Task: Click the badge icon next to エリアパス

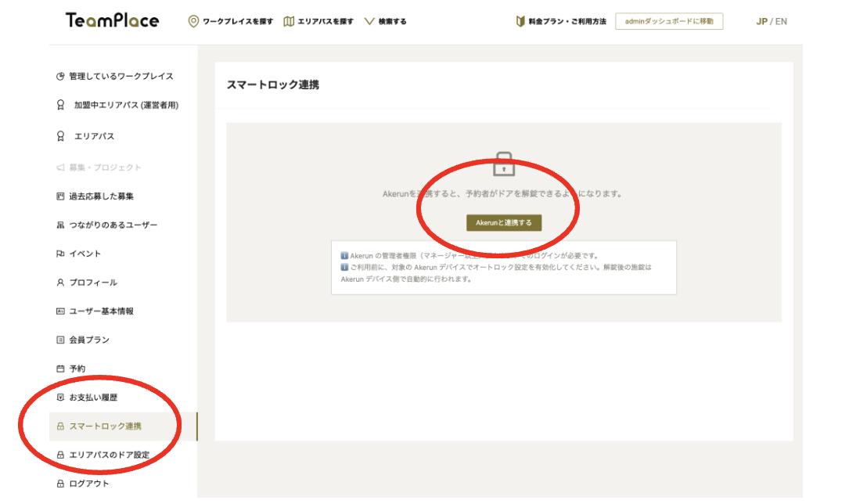Action: point(60,136)
